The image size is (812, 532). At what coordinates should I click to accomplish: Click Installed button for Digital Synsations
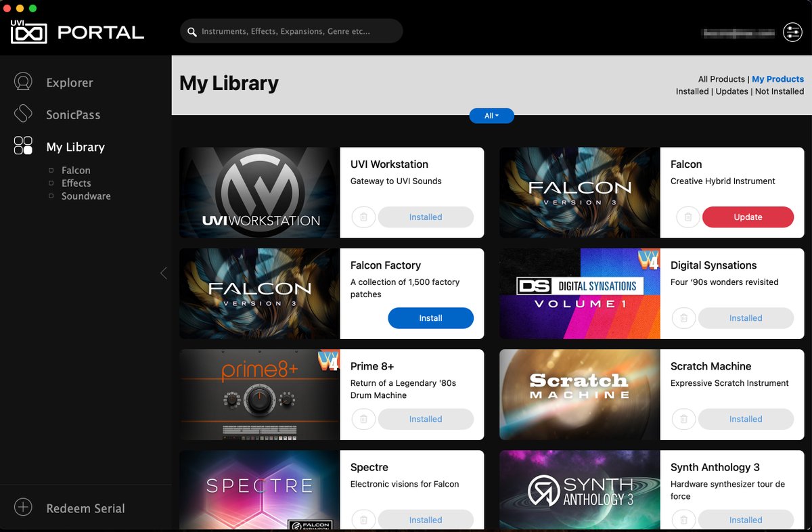click(x=746, y=318)
